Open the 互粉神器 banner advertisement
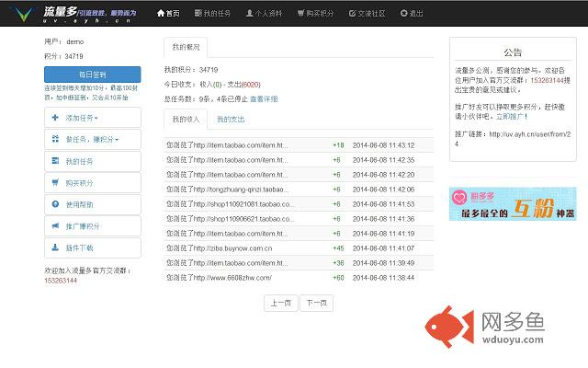 pos(513,204)
